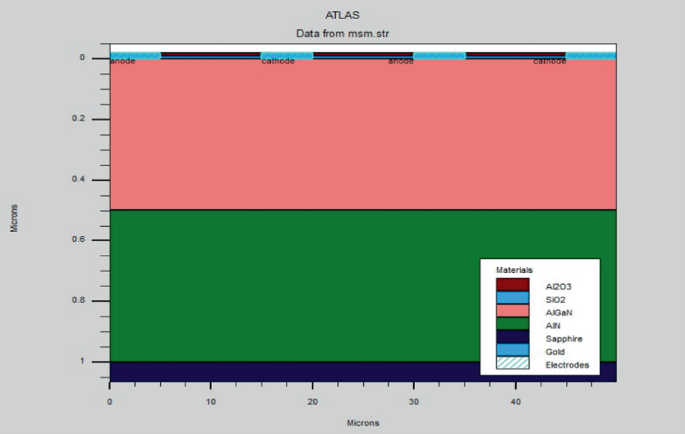This screenshot has height=434, width=685.
Task: Click the Al2O3 dark red legend swatch
Action: [512, 285]
